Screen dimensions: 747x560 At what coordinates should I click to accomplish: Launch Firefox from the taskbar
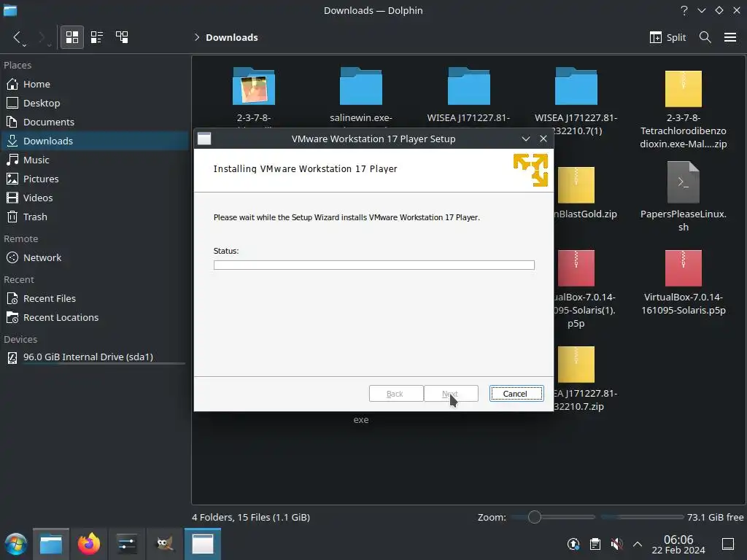click(x=89, y=544)
